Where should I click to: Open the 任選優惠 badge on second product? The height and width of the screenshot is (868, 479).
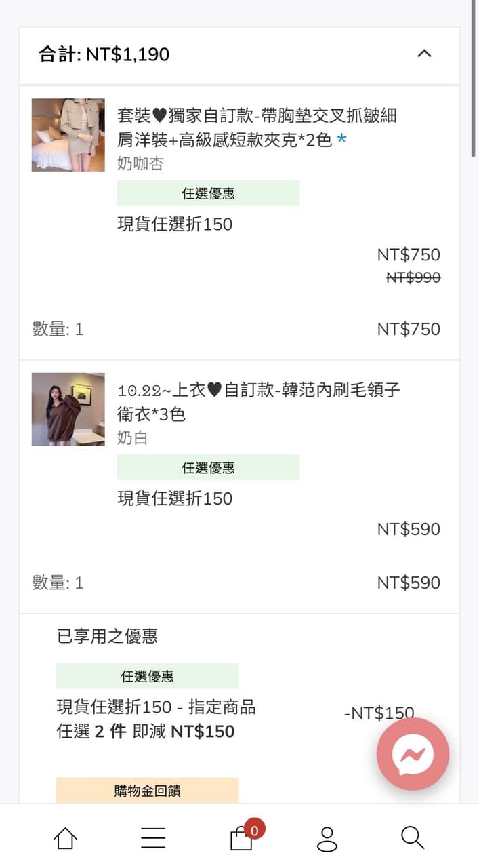coord(209,467)
